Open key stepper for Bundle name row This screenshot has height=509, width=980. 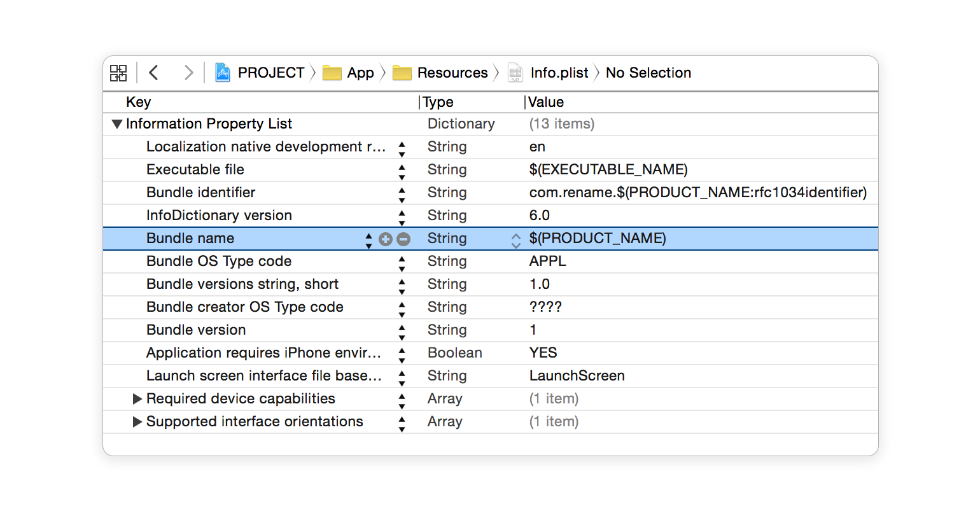pyautogui.click(x=368, y=241)
